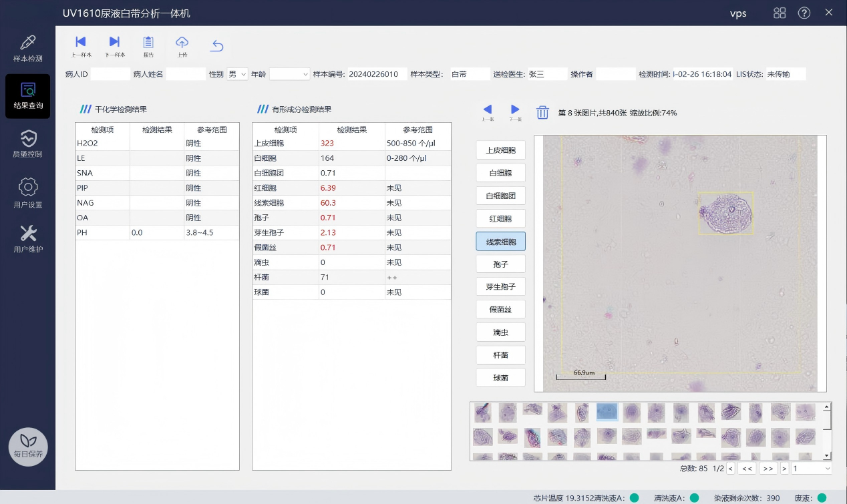Click the thumbnail list scroll-down arrow
The width and height of the screenshot is (847, 504).
coord(827,455)
